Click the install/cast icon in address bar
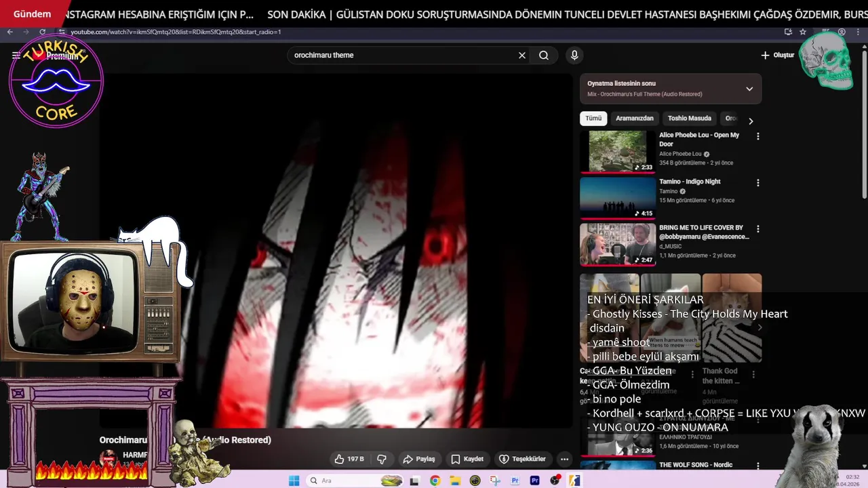Screen dimensions: 868x488 (x=788, y=32)
